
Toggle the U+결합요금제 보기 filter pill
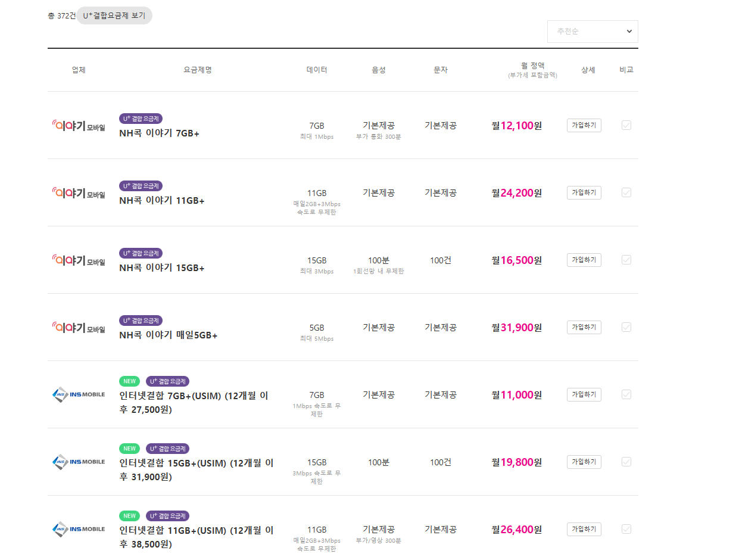pyautogui.click(x=114, y=15)
